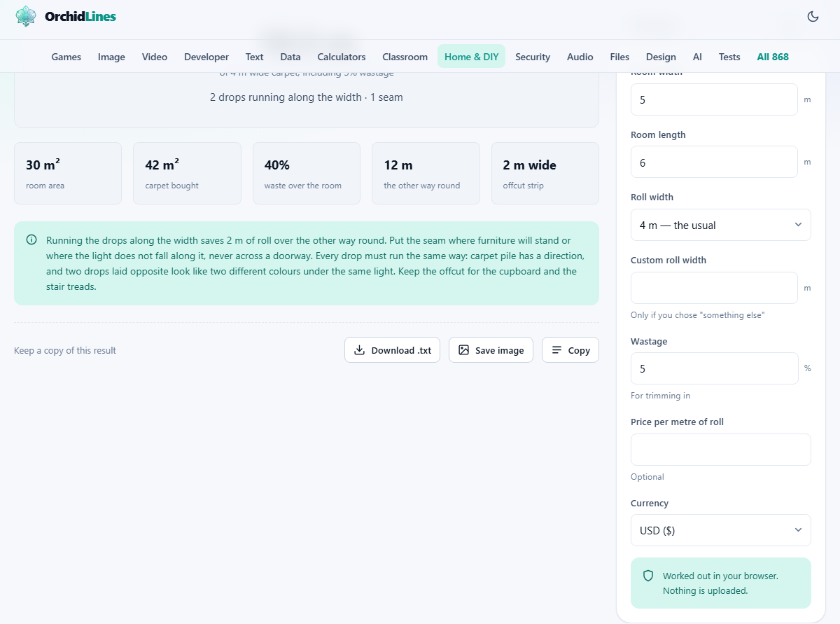Screen dimensions: 840x624
Task: Open the Design category
Action: pyautogui.click(x=661, y=57)
